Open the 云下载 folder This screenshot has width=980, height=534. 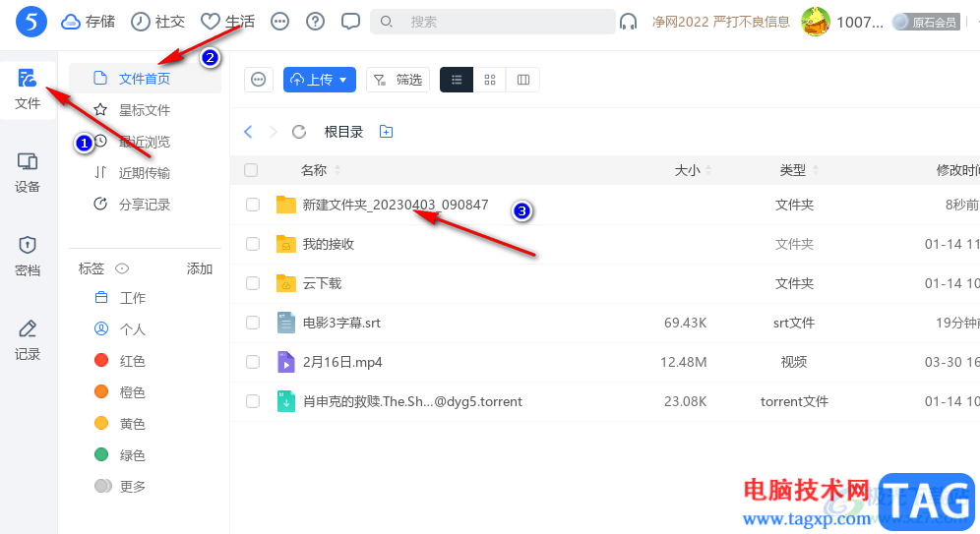tap(323, 283)
